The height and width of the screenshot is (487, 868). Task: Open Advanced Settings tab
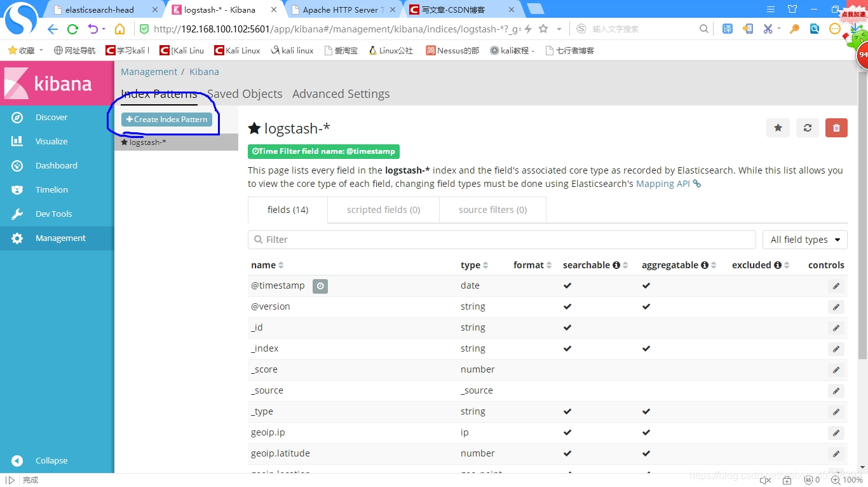point(341,94)
